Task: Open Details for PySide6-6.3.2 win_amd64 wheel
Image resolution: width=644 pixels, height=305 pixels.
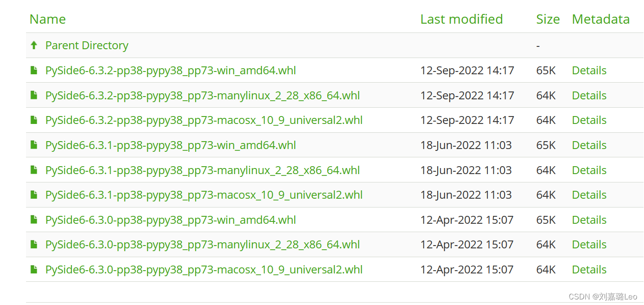Action: [x=589, y=70]
